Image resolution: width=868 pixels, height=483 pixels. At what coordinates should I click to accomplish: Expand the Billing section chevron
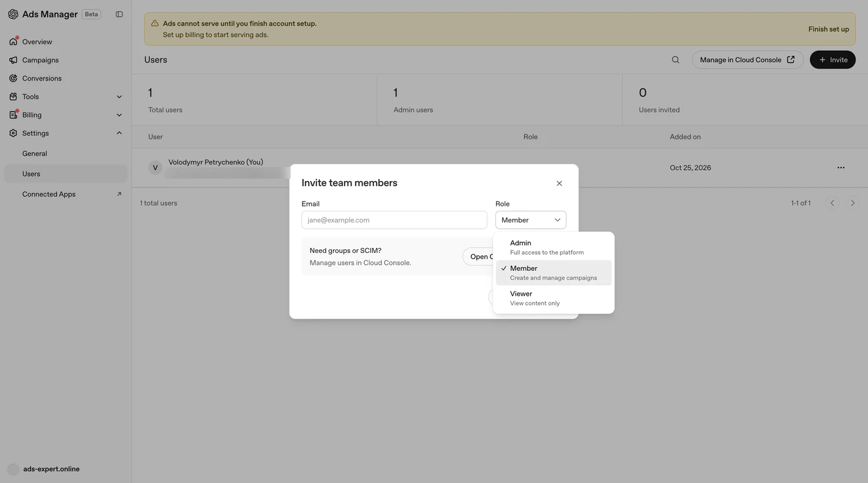[x=119, y=115]
